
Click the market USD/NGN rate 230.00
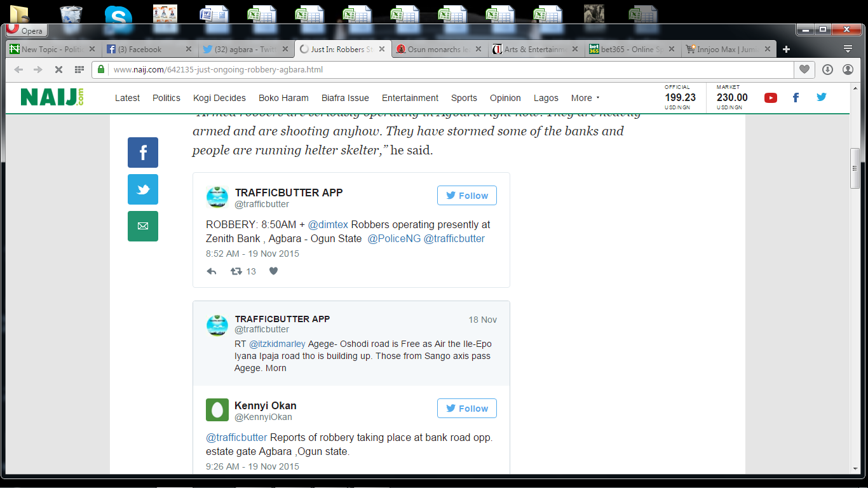(x=732, y=97)
